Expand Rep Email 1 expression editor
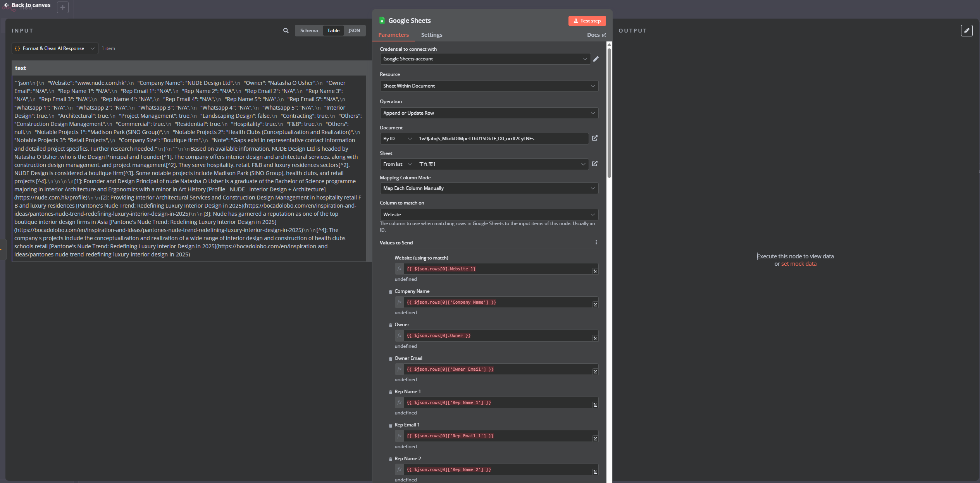Viewport: 980px width, 483px height. pos(595,438)
